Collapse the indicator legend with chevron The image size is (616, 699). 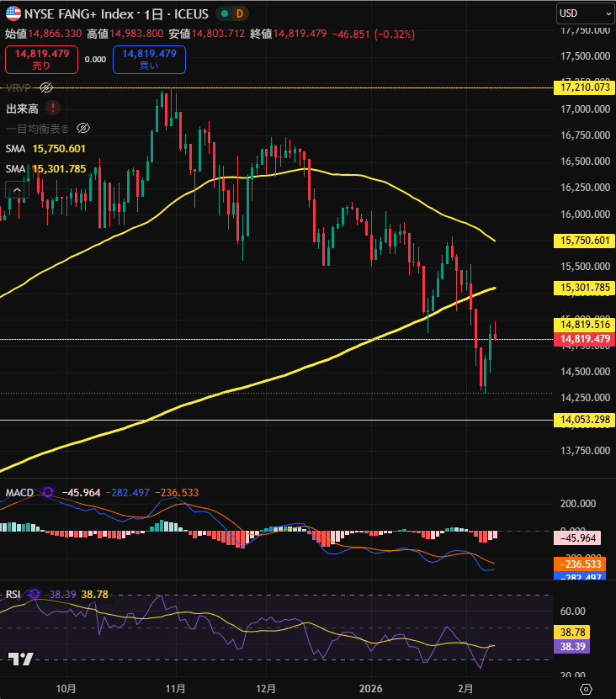[18, 191]
